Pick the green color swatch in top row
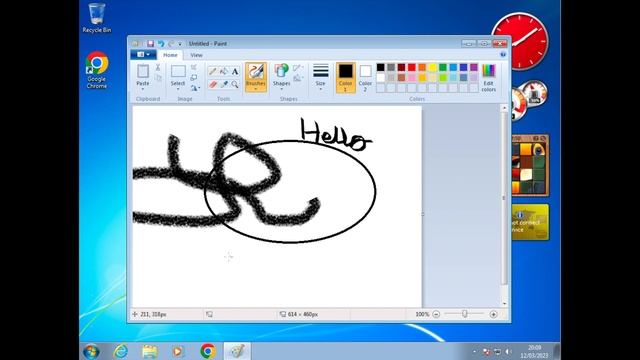640x360 pixels. (442, 67)
